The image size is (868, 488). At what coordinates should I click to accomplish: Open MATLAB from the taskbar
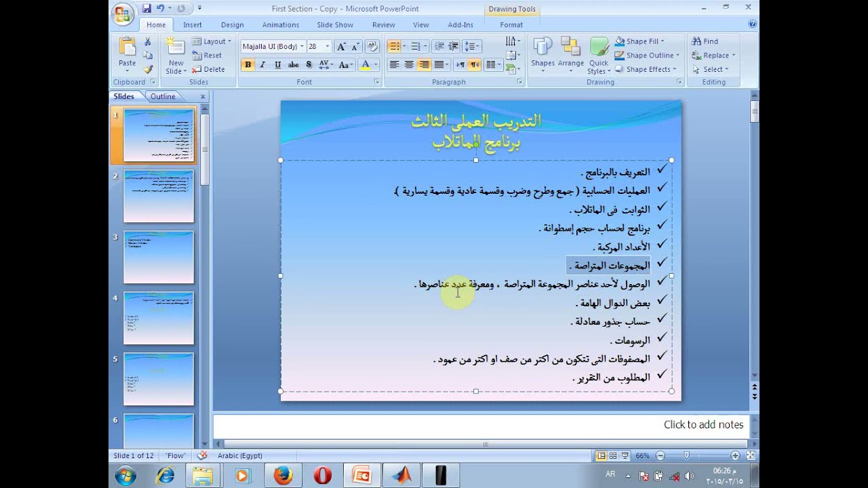tap(401, 476)
